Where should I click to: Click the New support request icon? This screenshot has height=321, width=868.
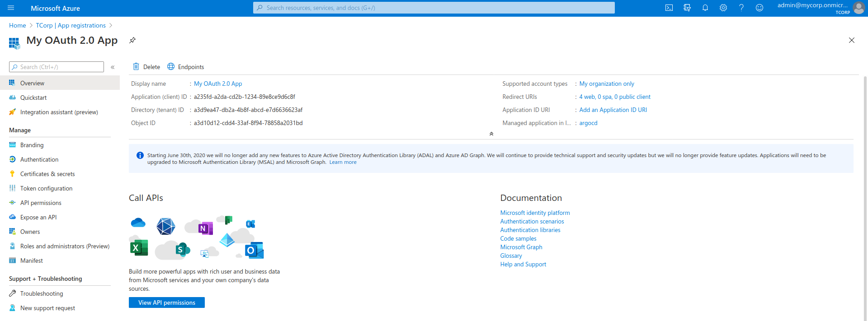12,308
